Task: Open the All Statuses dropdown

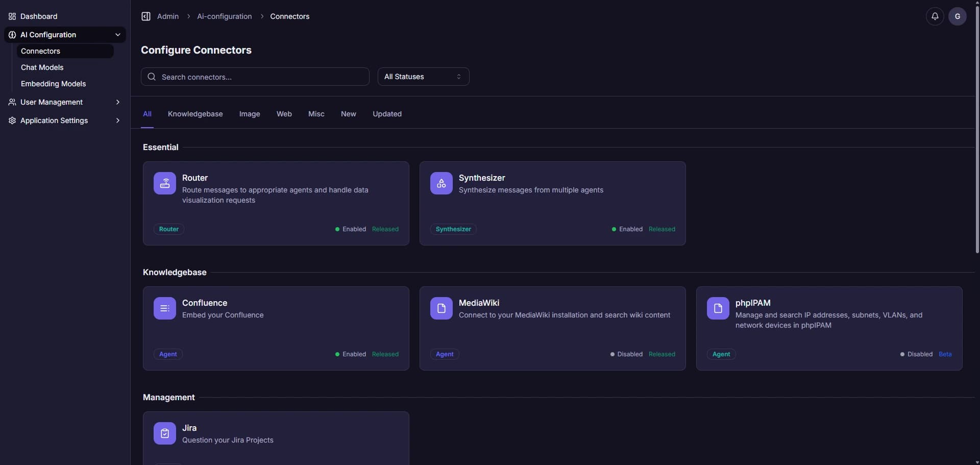Action: tap(423, 77)
